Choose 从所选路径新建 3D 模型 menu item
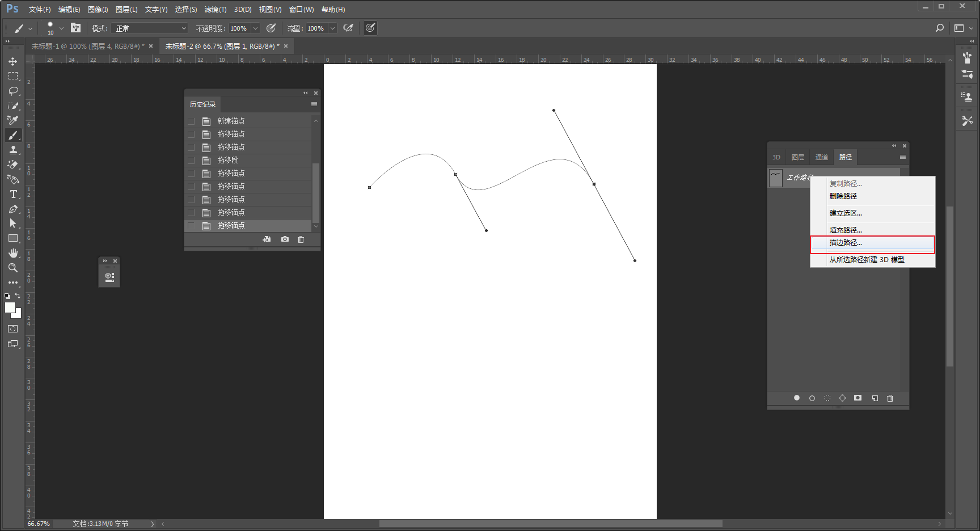 872,260
